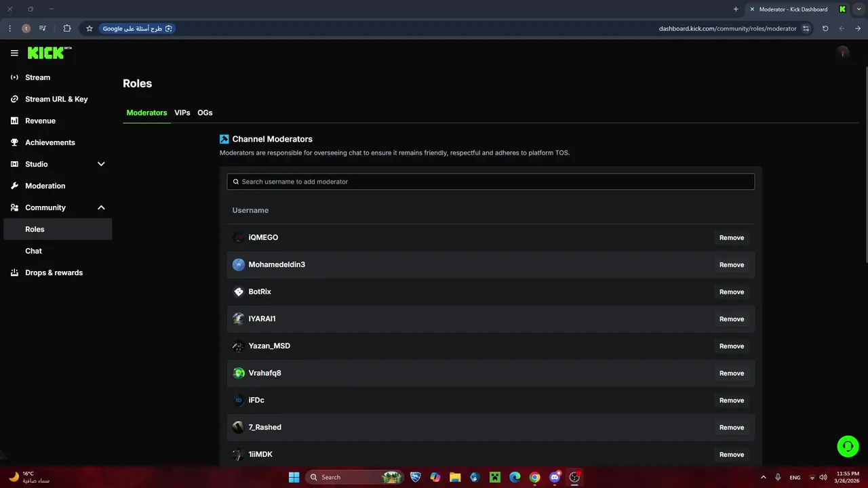Open site information icon beside the URL
Viewport: 868px width, 488px height.
806,28
